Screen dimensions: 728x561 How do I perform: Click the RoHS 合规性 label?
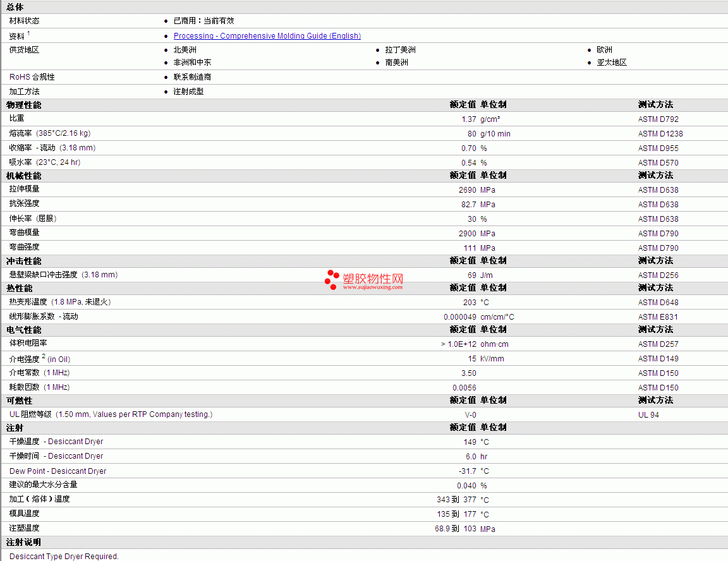point(32,77)
